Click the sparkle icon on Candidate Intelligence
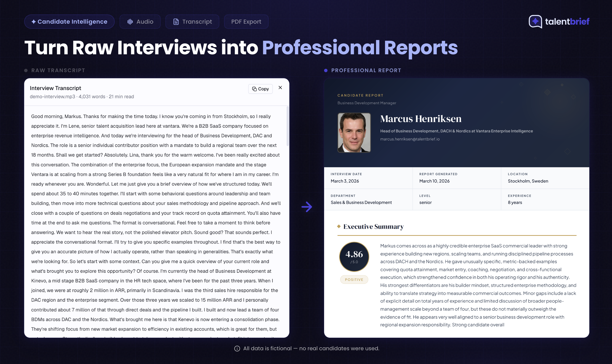This screenshot has height=364, width=612. tap(34, 21)
